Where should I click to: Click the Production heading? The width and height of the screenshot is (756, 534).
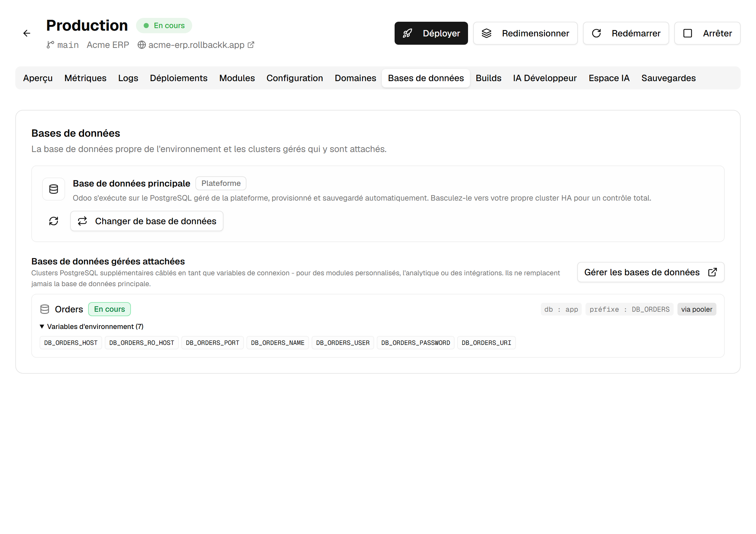(87, 26)
